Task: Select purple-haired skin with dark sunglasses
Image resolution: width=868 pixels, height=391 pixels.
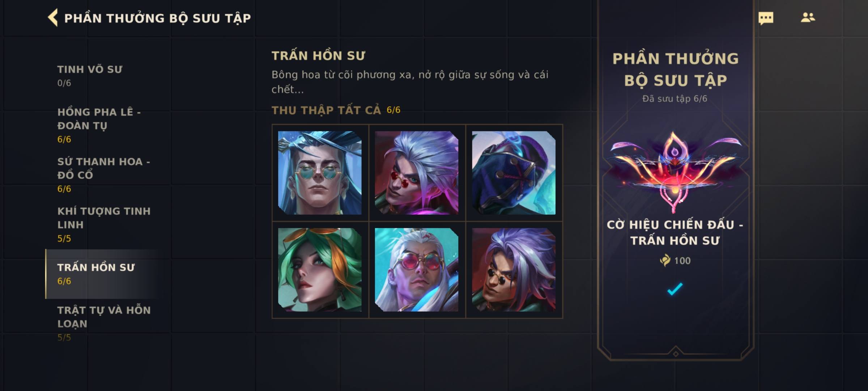Action: [514, 270]
